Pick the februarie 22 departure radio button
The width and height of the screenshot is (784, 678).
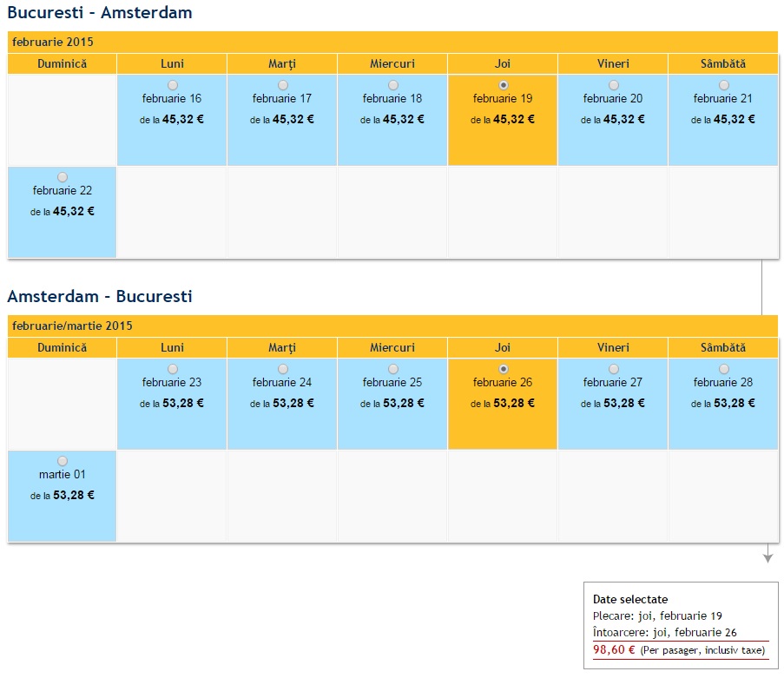tap(63, 177)
